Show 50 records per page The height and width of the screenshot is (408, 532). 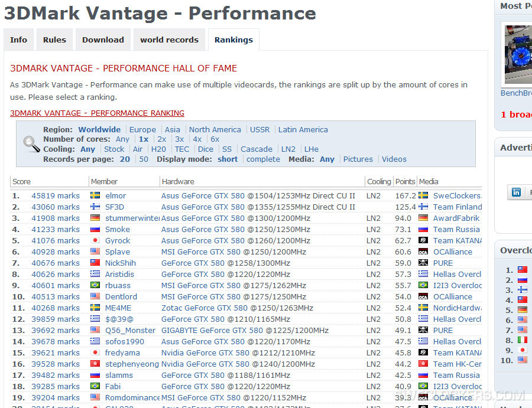(144, 159)
